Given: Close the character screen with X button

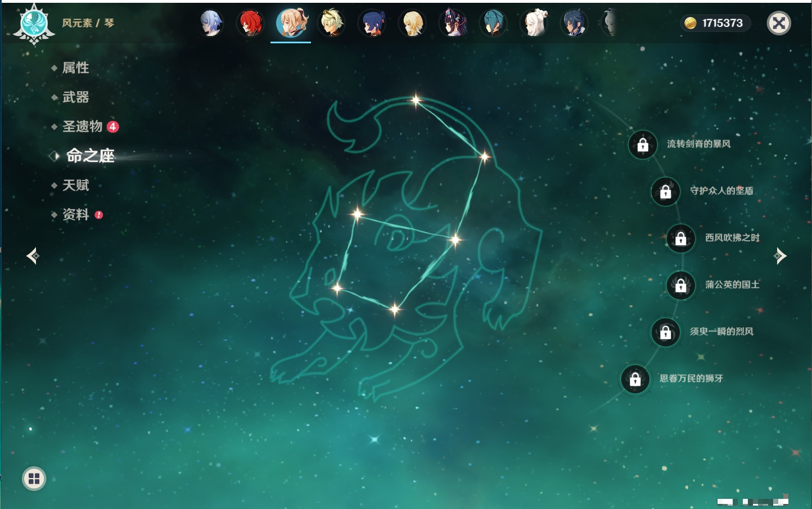Looking at the screenshot, I should [779, 23].
